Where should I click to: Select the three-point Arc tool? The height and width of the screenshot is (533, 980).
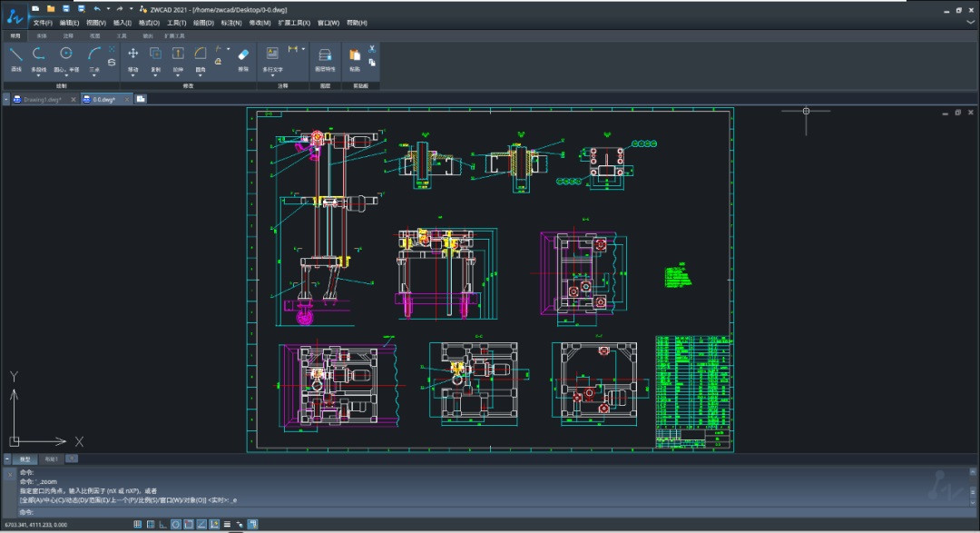[93, 58]
